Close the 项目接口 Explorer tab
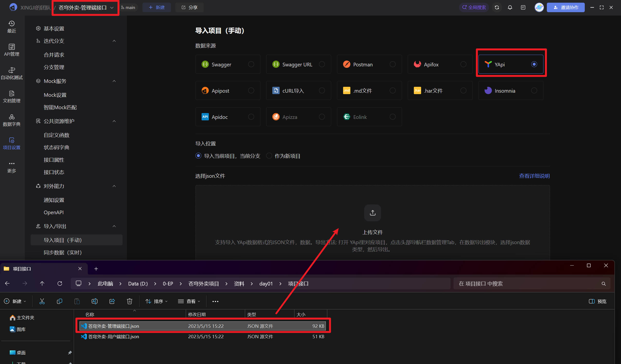Viewport: 621px width, 364px height. 80,269
